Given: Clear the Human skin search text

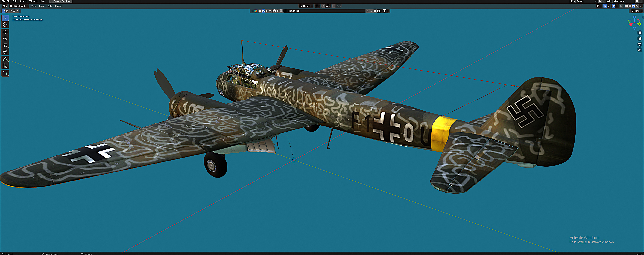Looking at the screenshot, I should (x=367, y=11).
